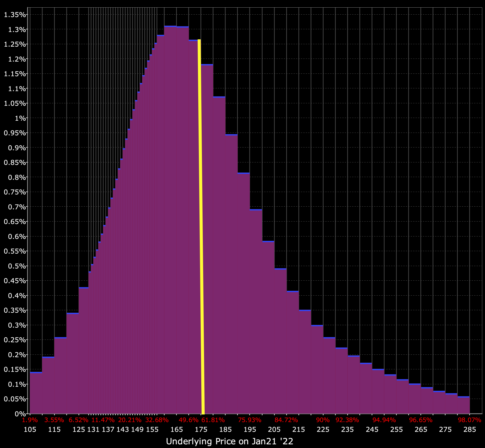The width and height of the screenshot is (485, 448).
Task: Click the 115 price axis label
Action: [x=54, y=429]
